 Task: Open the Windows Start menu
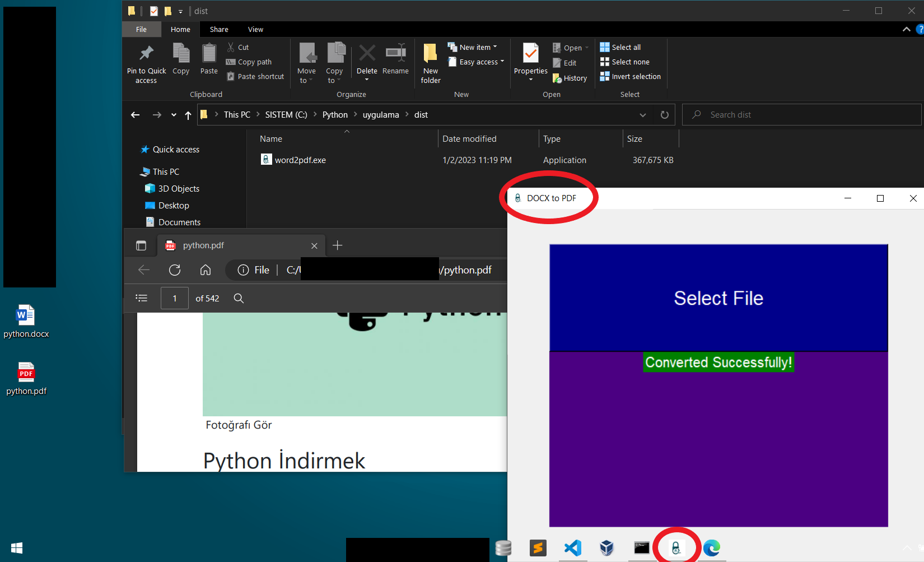(17, 547)
